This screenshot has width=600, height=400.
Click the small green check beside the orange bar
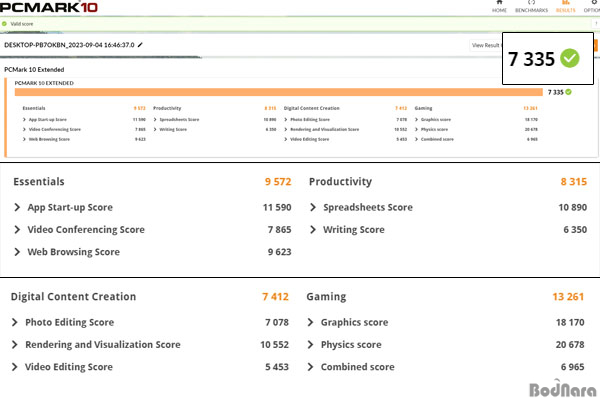pyautogui.click(x=569, y=92)
